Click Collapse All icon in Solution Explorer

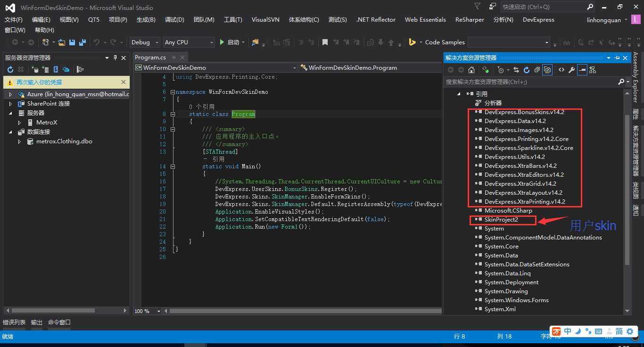[537, 70]
